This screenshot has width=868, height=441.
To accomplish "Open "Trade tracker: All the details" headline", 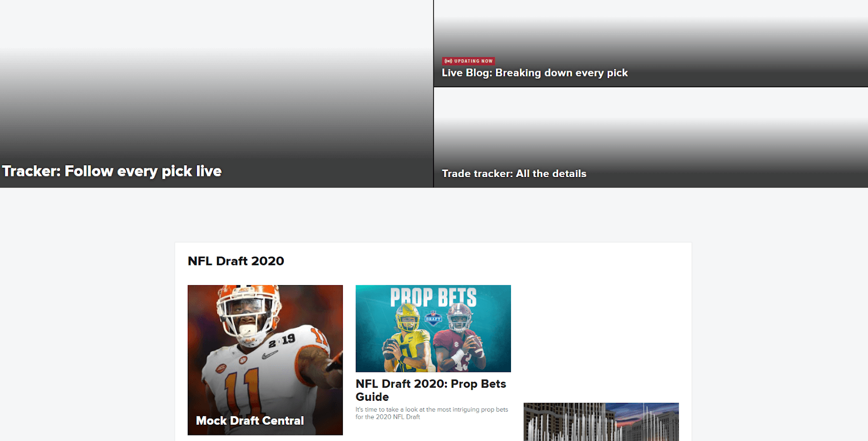I will tap(514, 174).
